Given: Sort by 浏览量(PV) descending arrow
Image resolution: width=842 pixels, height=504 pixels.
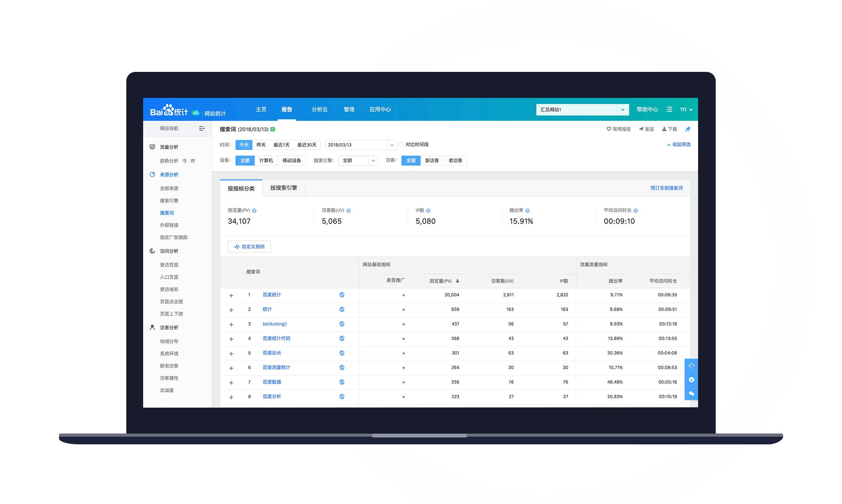Looking at the screenshot, I should (x=457, y=281).
